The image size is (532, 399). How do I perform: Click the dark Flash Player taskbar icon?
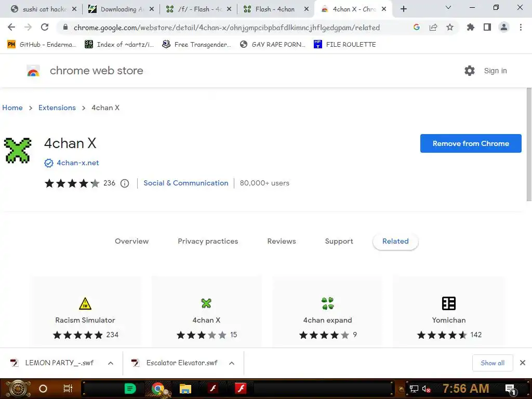point(213,389)
